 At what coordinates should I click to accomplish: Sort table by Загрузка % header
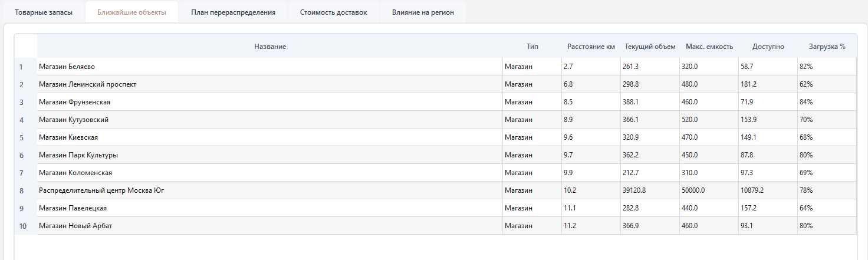[x=827, y=47]
